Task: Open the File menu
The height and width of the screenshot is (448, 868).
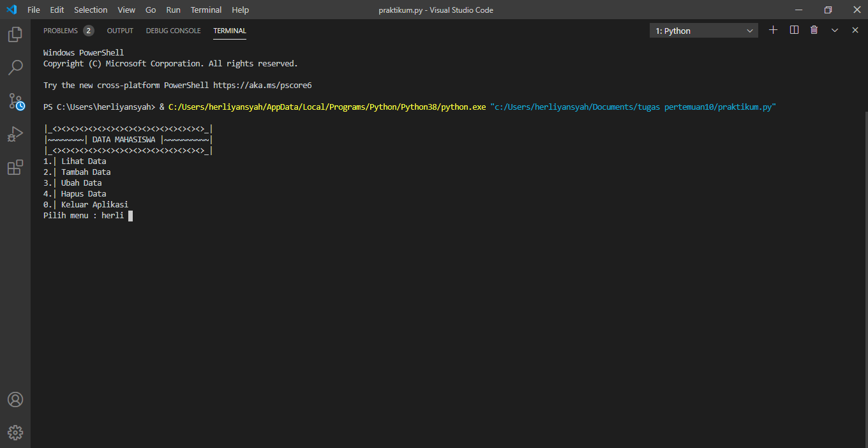Action: [x=34, y=10]
